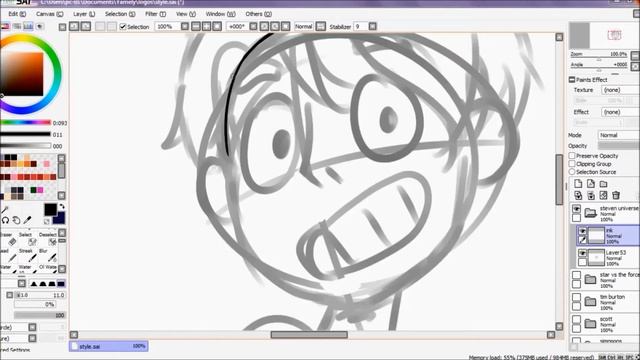
Task: Select the Blur tool
Action: pyautogui.click(x=48, y=255)
